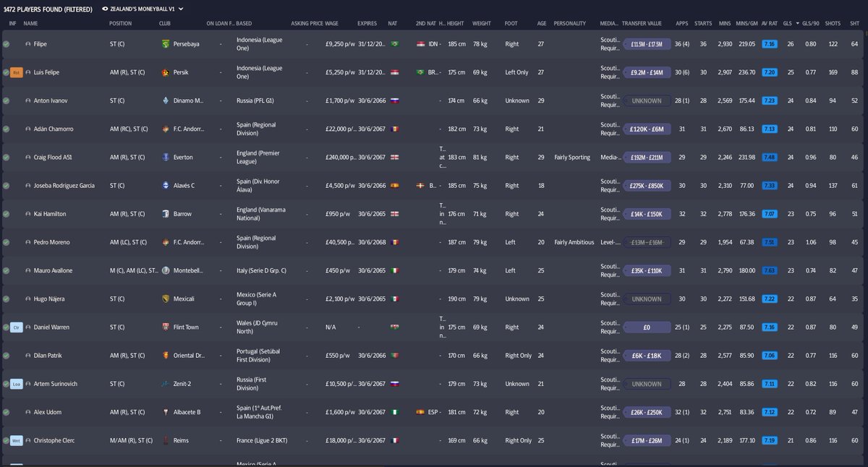Click the Mexicali club badge
Image resolution: width=868 pixels, height=467 pixels.
[x=166, y=299]
